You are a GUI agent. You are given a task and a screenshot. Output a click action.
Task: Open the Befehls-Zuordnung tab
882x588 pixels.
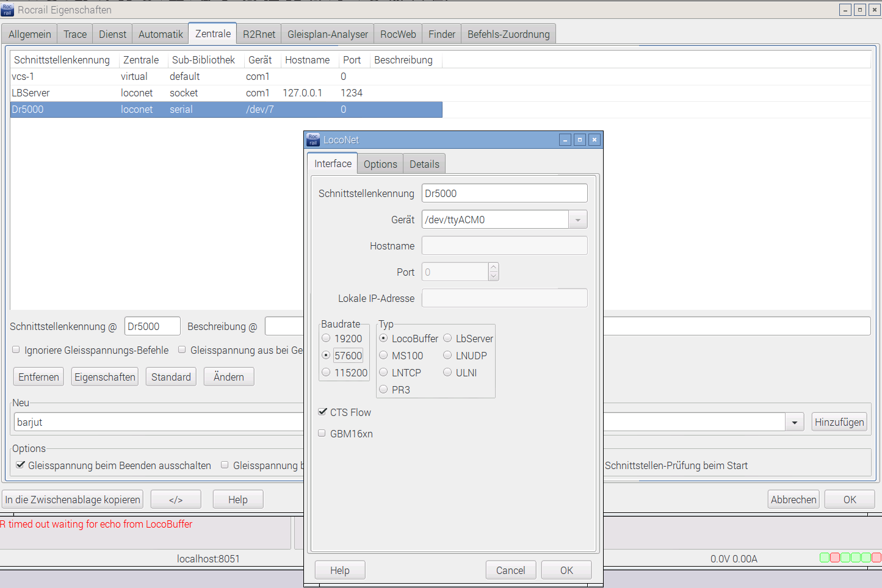508,34
